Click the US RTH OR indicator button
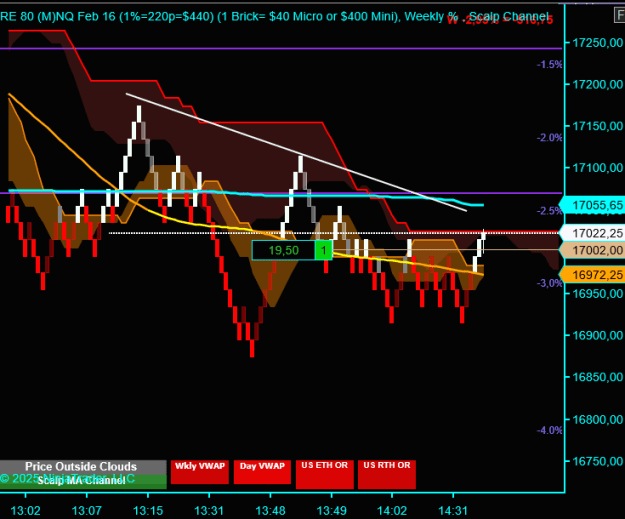This screenshot has height=519, width=625. 387,474
